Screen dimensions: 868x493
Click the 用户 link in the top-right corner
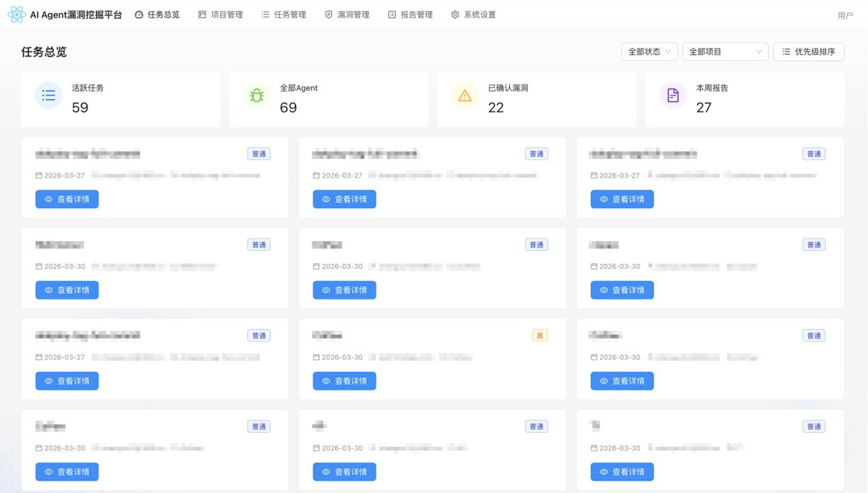846,15
